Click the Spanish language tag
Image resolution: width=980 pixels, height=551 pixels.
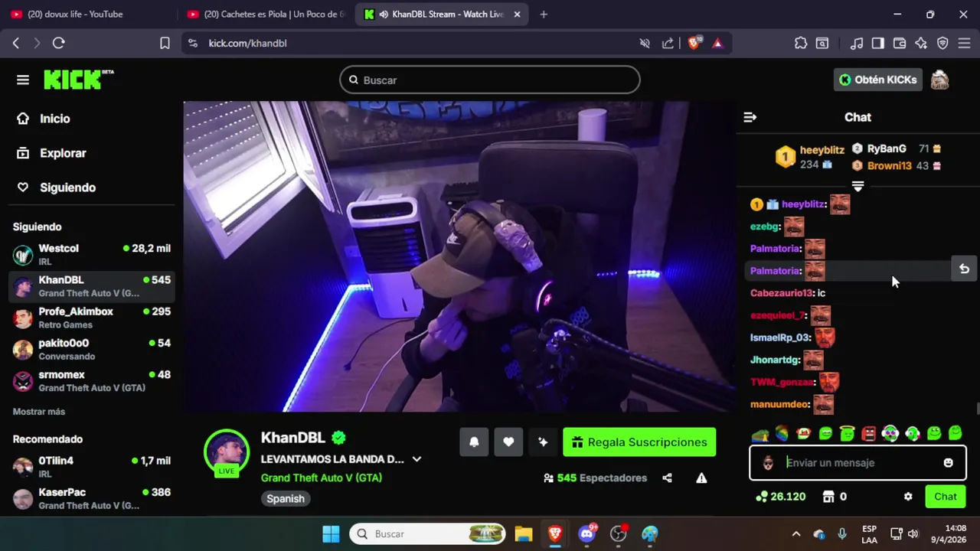pos(286,498)
